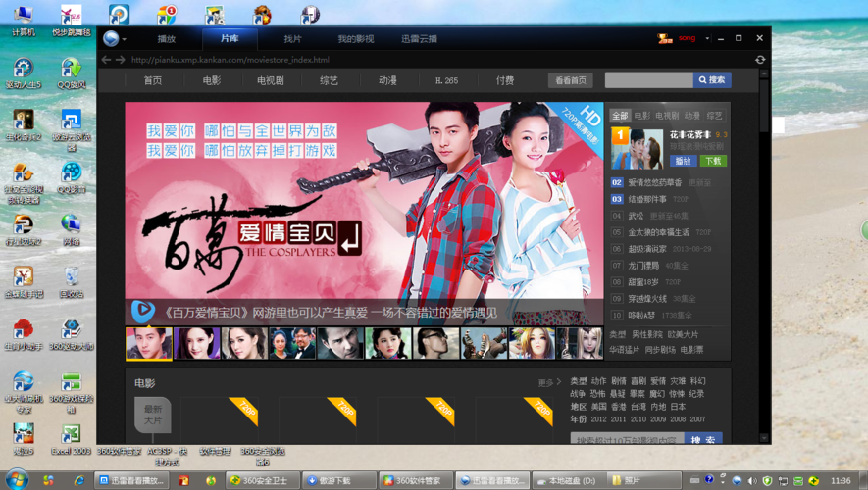The height and width of the screenshot is (490, 868).
Task: Select the sunglasses man thumbnail in the strip
Action: point(435,343)
